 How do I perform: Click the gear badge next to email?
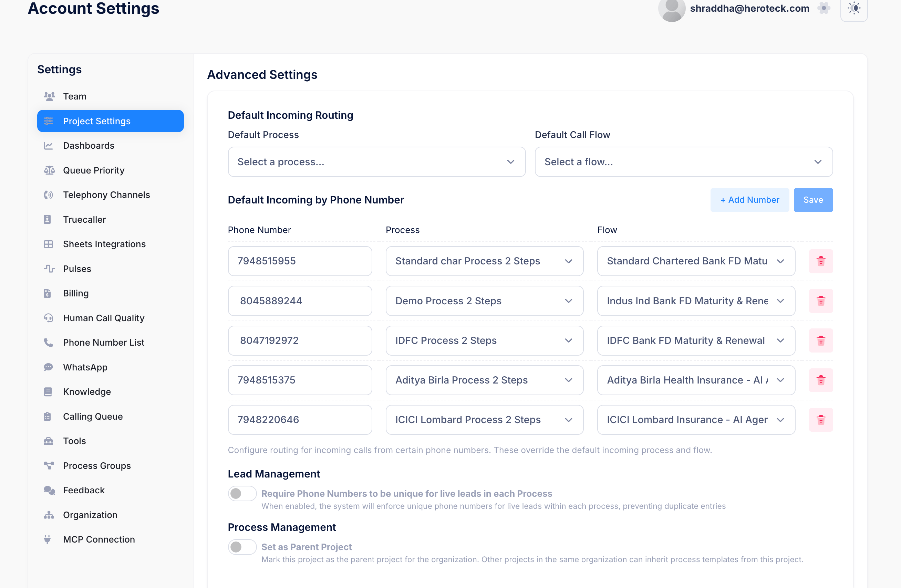(824, 8)
